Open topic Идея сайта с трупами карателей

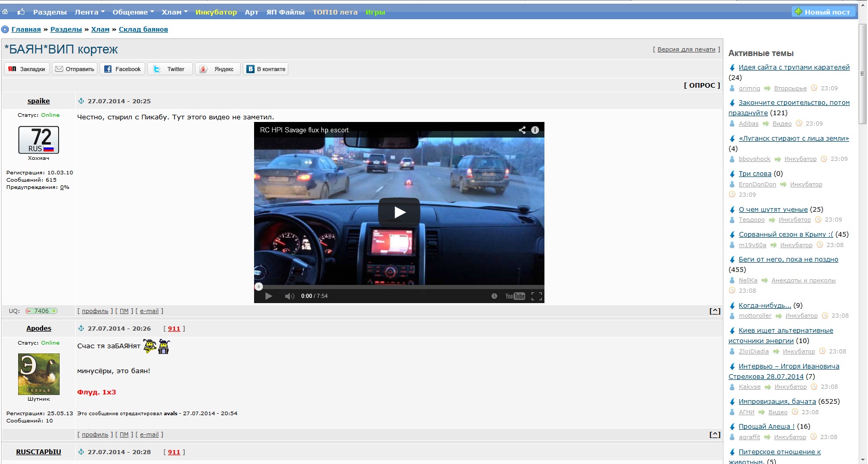pos(794,67)
